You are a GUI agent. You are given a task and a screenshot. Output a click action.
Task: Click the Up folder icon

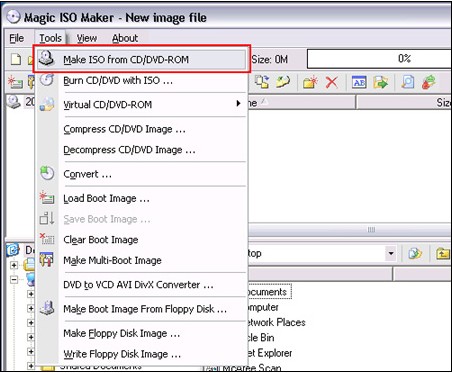click(x=443, y=254)
